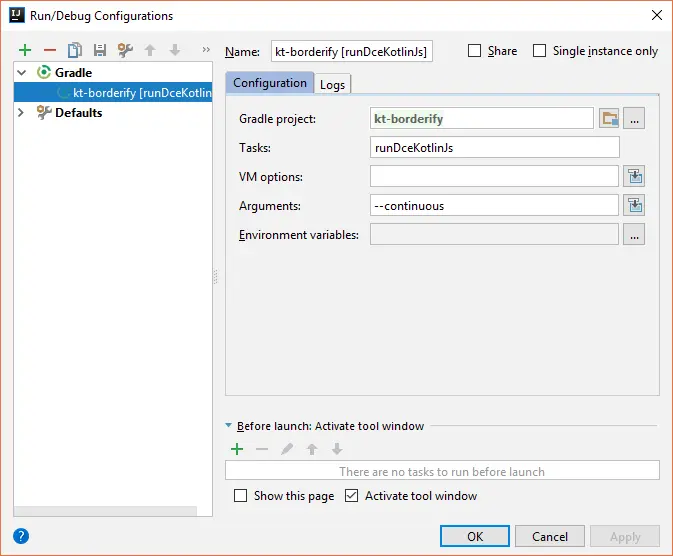Screen dimensions: 673x556
Task: Expand Arguments field with insert icon
Action: click(634, 205)
